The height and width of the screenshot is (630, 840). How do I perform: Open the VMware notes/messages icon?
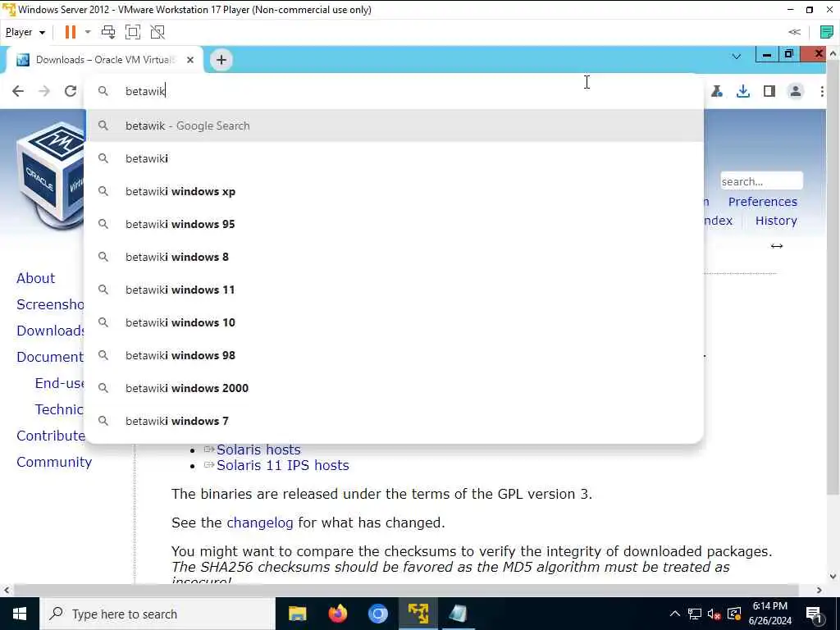(826, 32)
